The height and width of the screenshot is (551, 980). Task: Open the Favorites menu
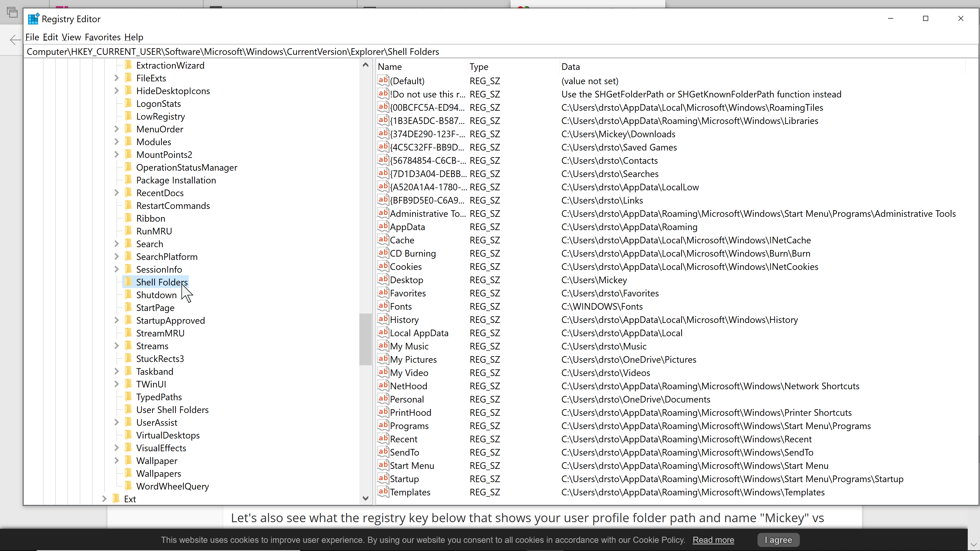pos(103,37)
